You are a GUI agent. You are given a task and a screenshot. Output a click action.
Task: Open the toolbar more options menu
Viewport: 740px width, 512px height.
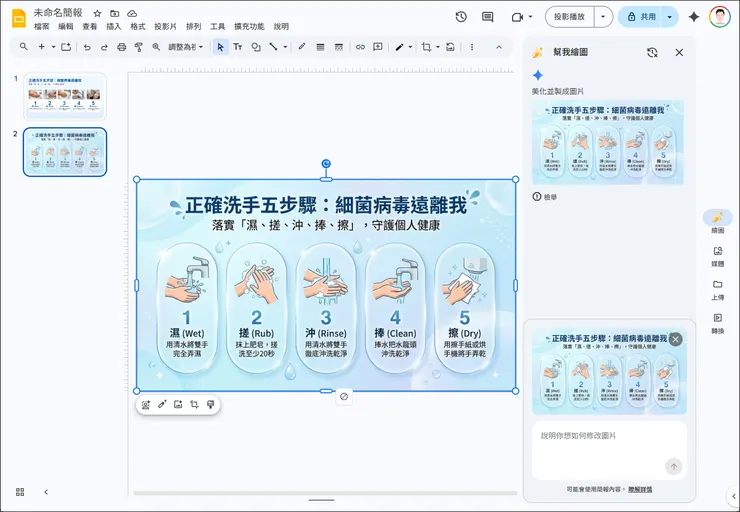coord(472,47)
